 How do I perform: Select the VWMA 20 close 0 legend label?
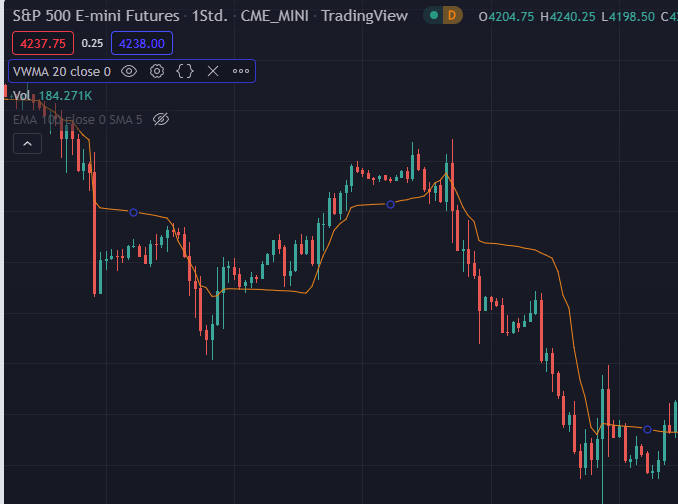[x=62, y=71]
